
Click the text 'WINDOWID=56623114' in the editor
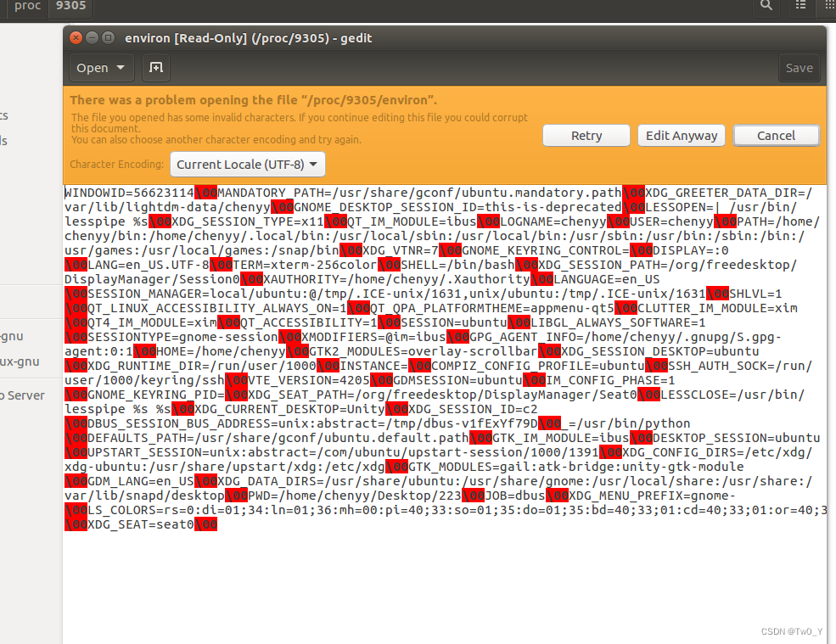130,193
